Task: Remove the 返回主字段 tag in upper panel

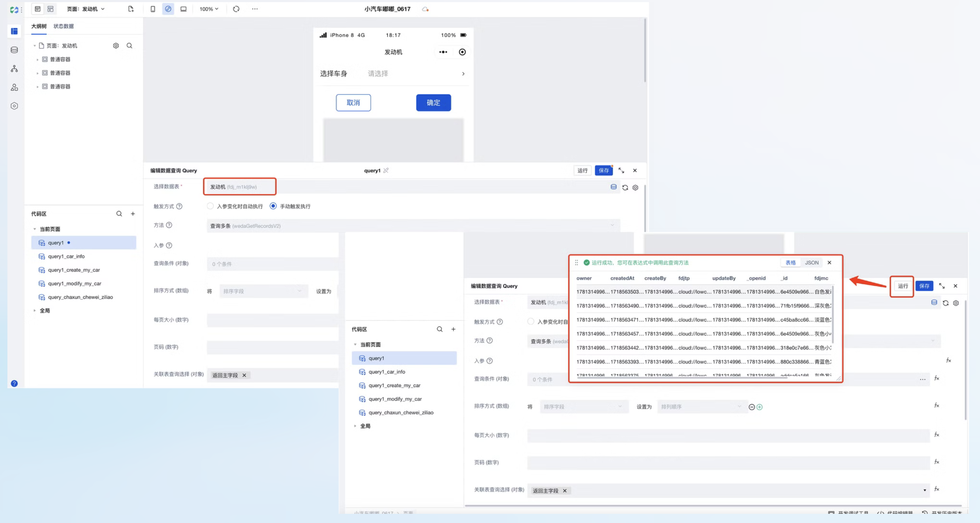Action: coord(244,375)
